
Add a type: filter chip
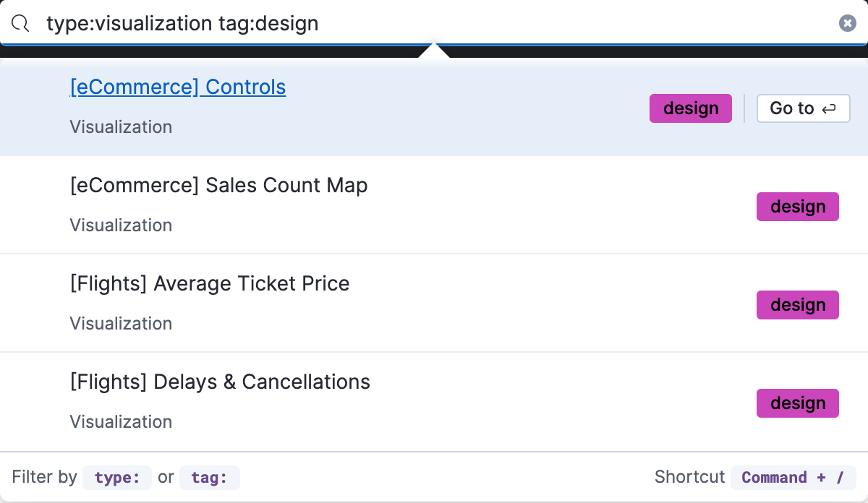click(117, 477)
